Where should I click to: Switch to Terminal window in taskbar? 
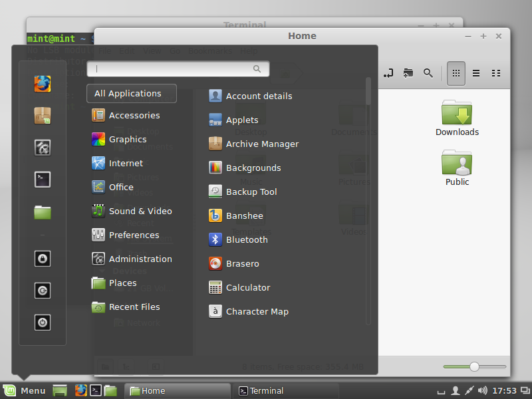tap(286, 391)
